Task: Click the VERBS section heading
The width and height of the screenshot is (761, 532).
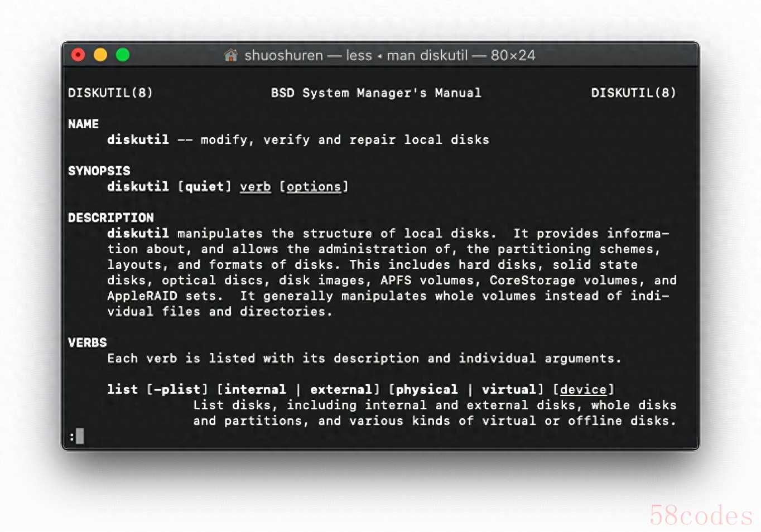Action: tap(87, 342)
